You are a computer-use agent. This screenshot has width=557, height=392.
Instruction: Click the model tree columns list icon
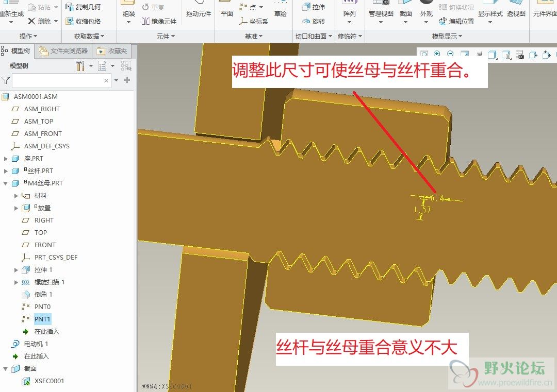(x=102, y=66)
